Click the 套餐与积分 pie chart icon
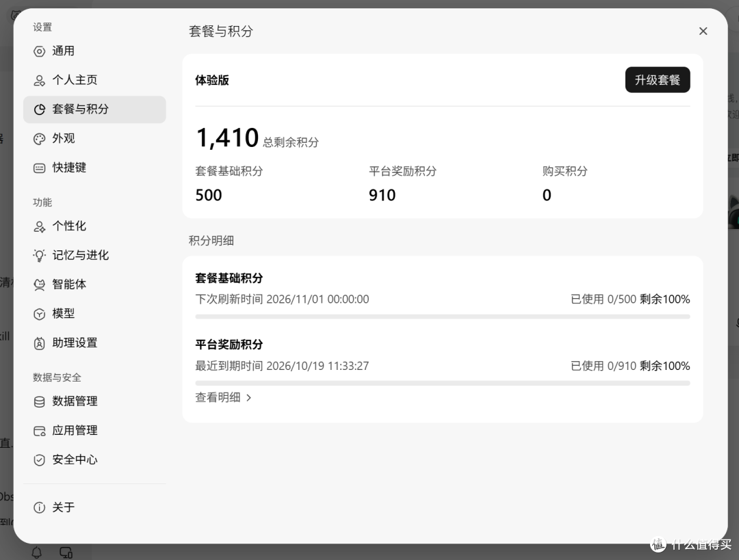 pos(40,109)
